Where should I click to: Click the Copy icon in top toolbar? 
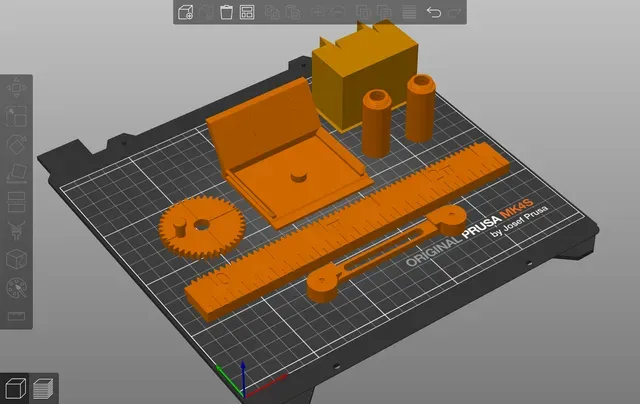[x=272, y=12]
